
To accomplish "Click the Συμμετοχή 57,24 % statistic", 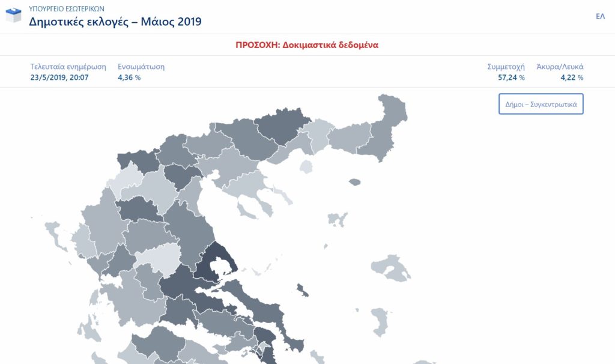I will 505,72.
